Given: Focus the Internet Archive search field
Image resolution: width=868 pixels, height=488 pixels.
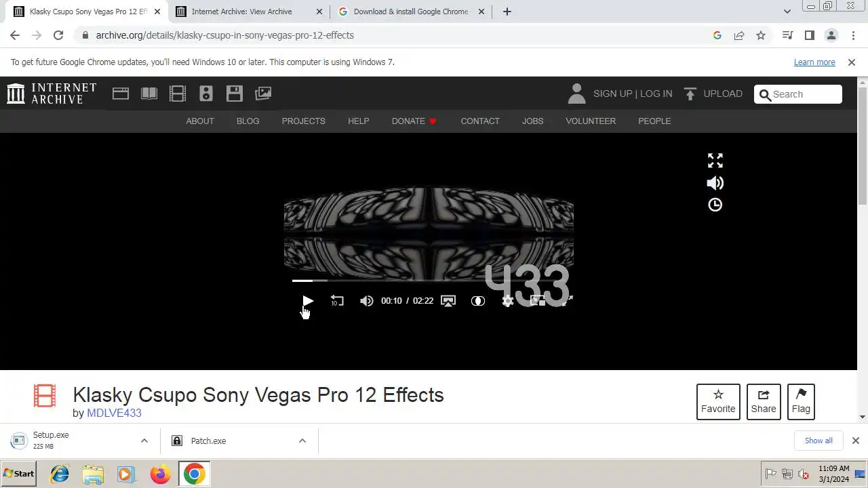Looking at the screenshot, I should tap(798, 94).
